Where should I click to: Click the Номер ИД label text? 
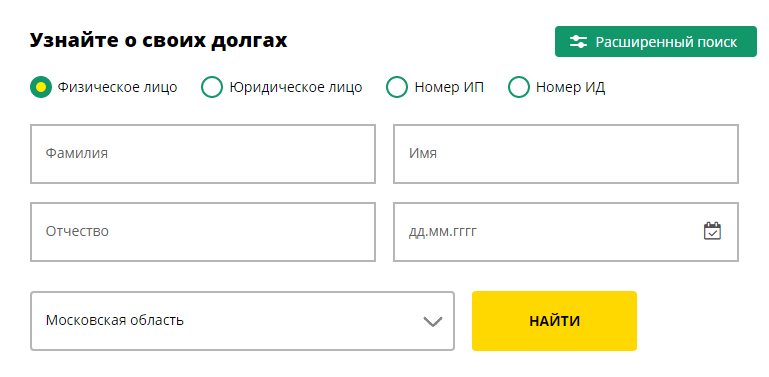pos(570,88)
